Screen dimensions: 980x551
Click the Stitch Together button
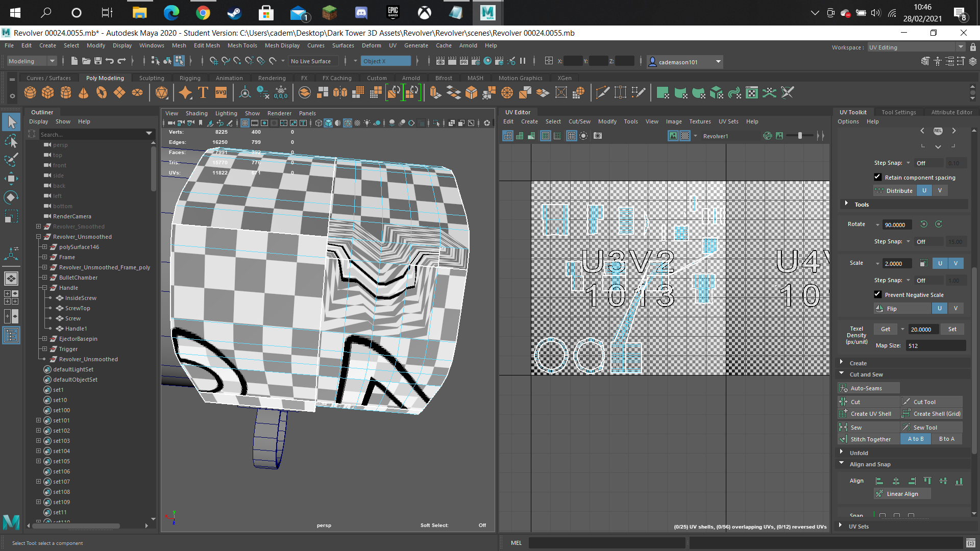[869, 439]
